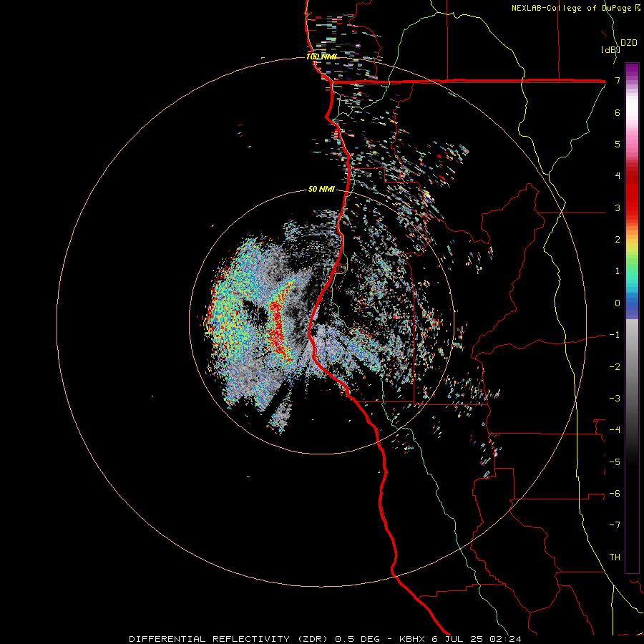Click the -4 value on the scale

[x=615, y=430]
